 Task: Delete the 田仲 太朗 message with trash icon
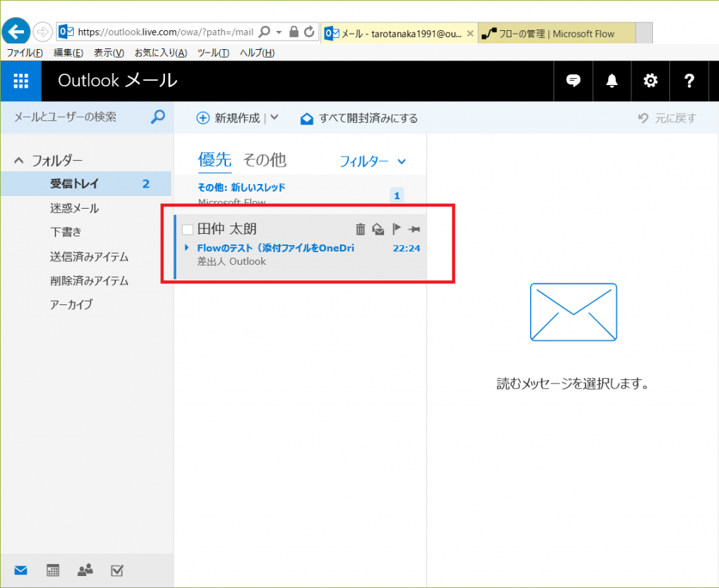coord(360,229)
